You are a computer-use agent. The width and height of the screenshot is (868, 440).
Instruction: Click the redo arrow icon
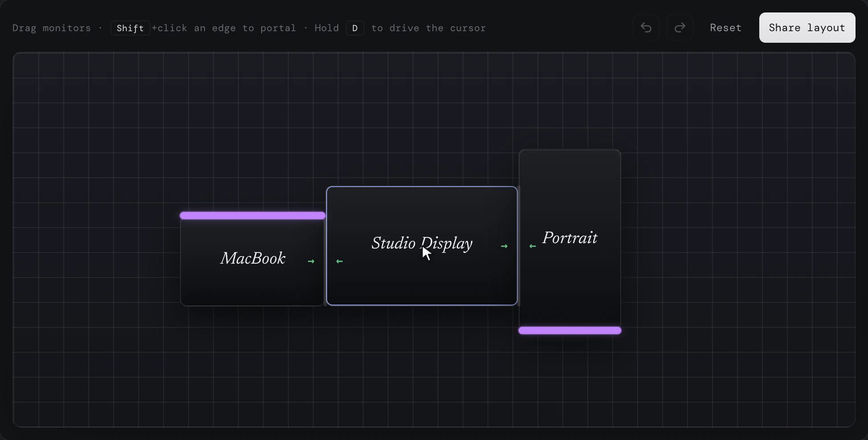[x=680, y=28]
